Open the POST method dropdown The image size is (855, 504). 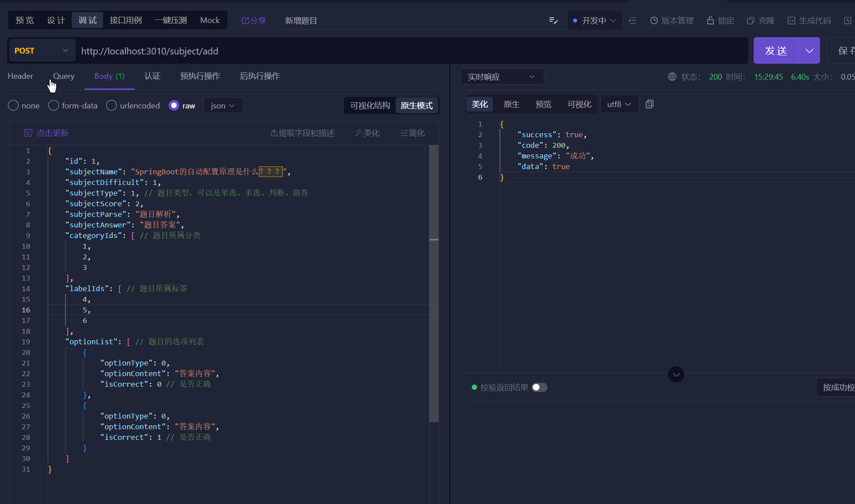click(x=42, y=51)
